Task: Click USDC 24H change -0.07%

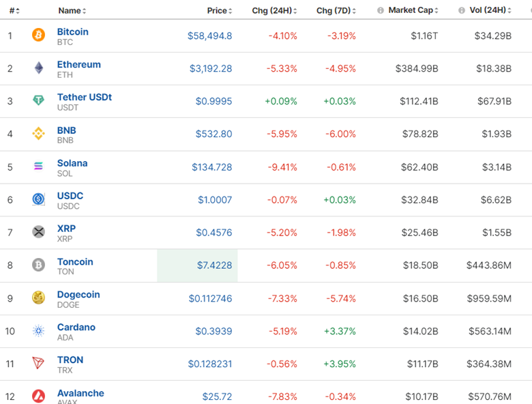Action: (282, 200)
